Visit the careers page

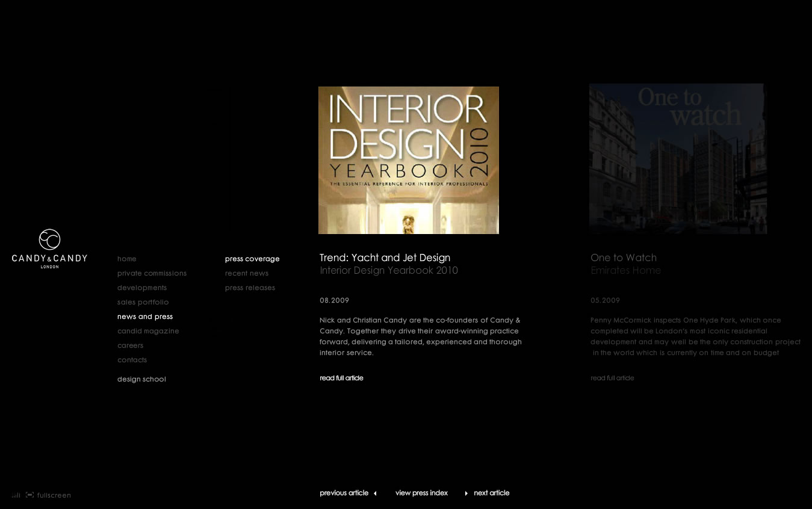[x=130, y=345]
